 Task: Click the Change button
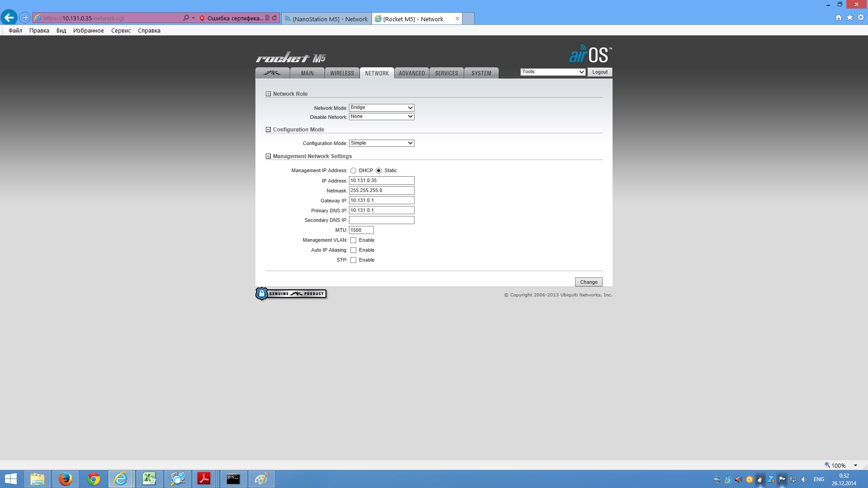pos(589,282)
